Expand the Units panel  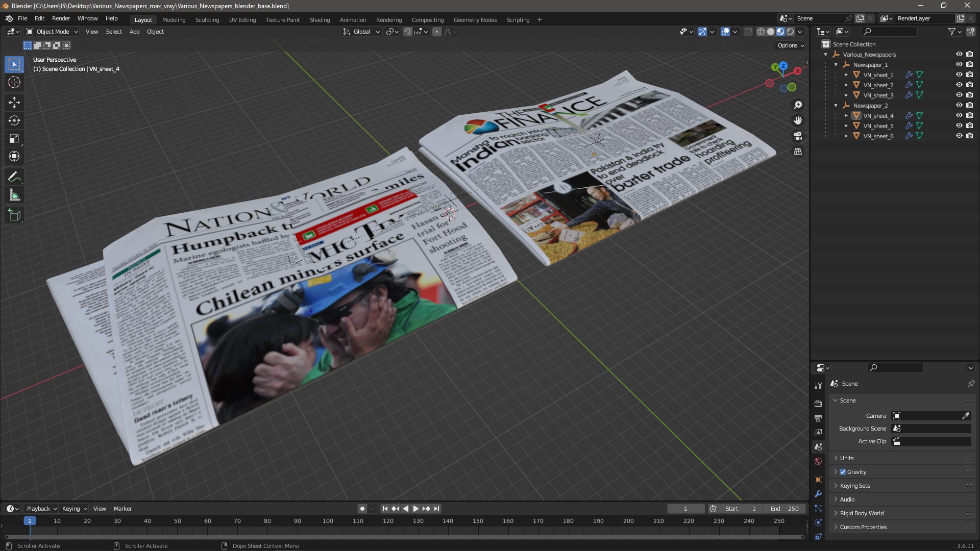847,458
